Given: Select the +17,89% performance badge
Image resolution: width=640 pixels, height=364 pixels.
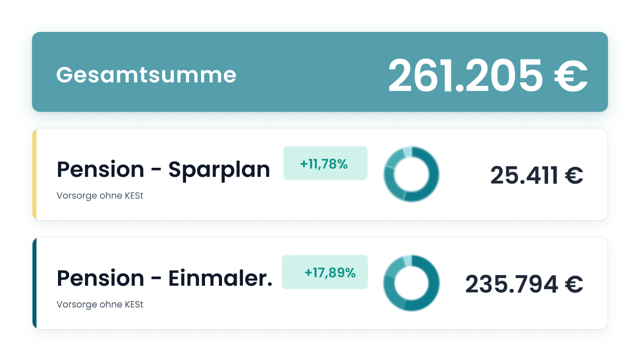Looking at the screenshot, I should (x=325, y=272).
